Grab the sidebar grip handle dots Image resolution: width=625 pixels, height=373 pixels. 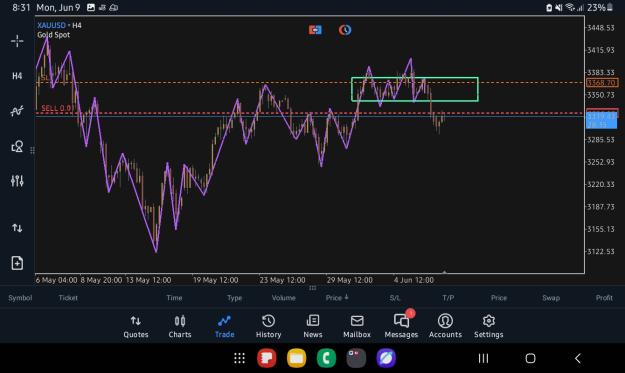[32, 150]
